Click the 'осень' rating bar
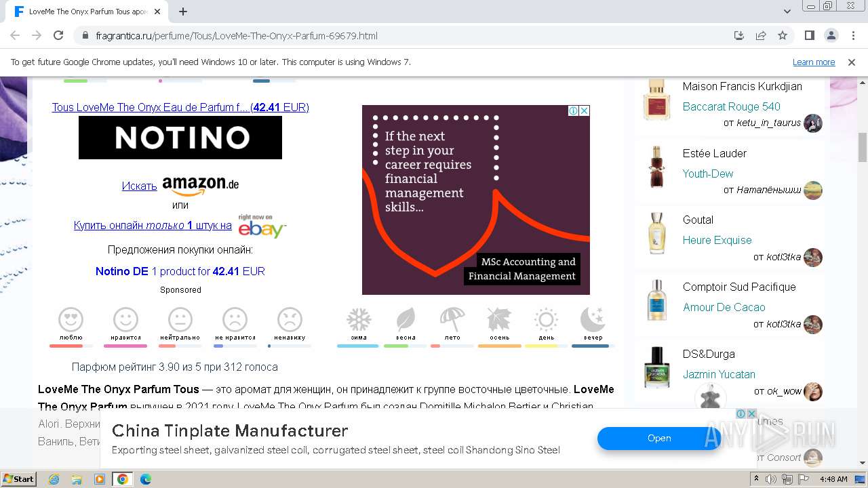Viewport: 868px width, 488px height. [499, 346]
